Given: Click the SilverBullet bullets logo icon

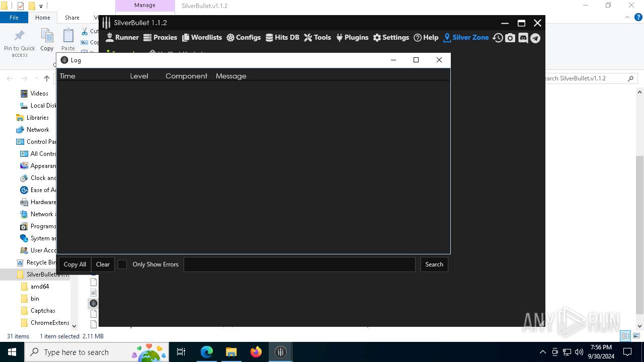Looking at the screenshot, I should [x=106, y=23].
